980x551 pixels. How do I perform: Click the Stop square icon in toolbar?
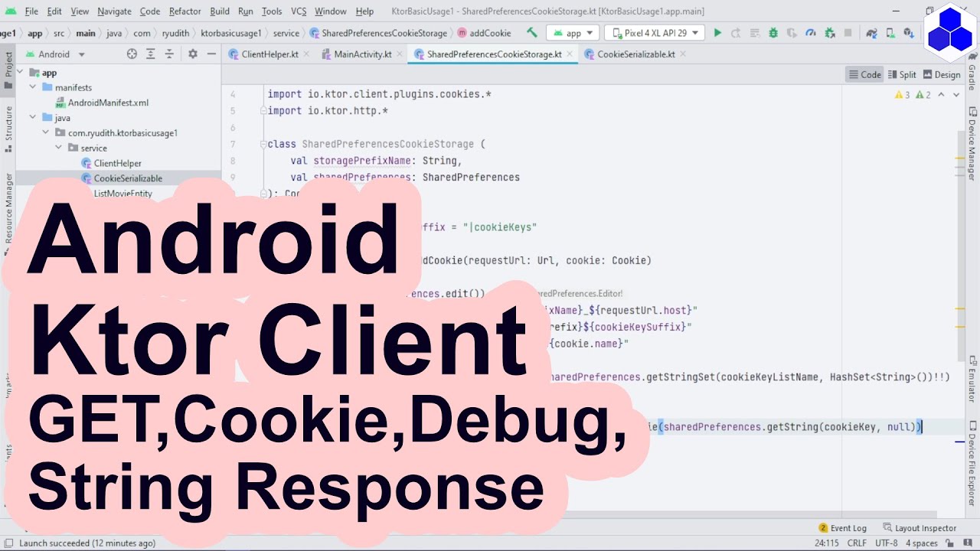(x=848, y=33)
